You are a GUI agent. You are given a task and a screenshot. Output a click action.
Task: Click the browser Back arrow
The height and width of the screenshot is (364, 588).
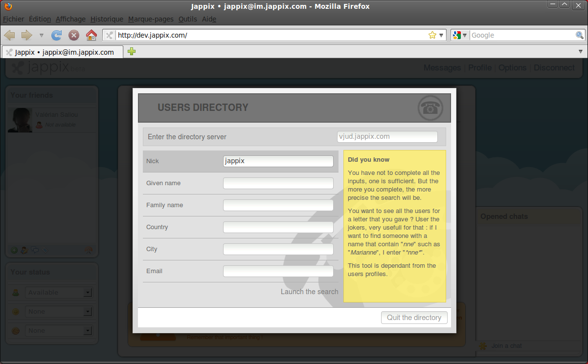click(10, 35)
